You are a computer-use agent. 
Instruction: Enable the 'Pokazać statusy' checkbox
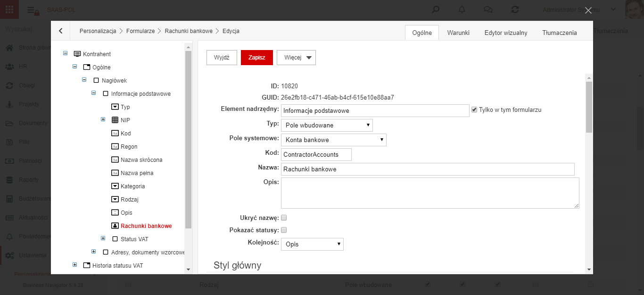(284, 230)
